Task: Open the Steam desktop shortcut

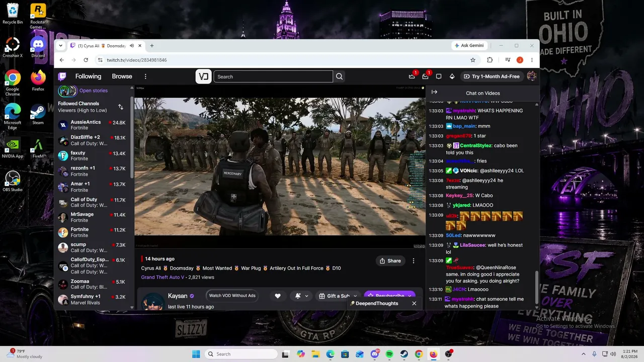Action: [38, 114]
